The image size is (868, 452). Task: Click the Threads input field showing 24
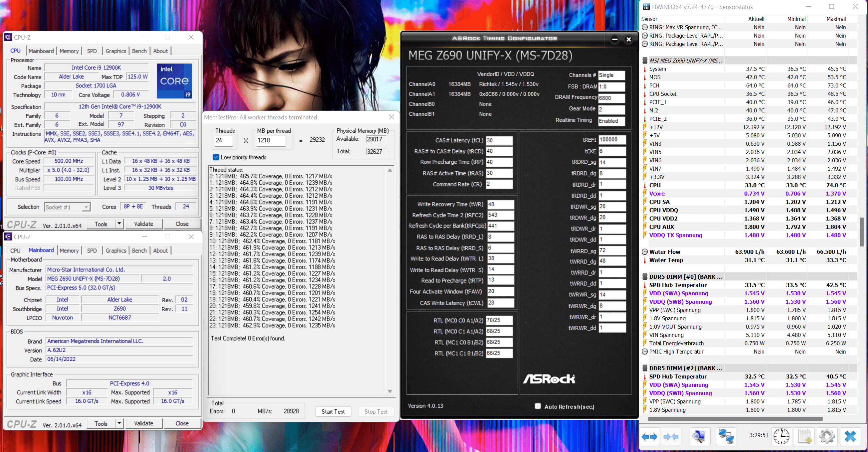pyautogui.click(x=224, y=140)
